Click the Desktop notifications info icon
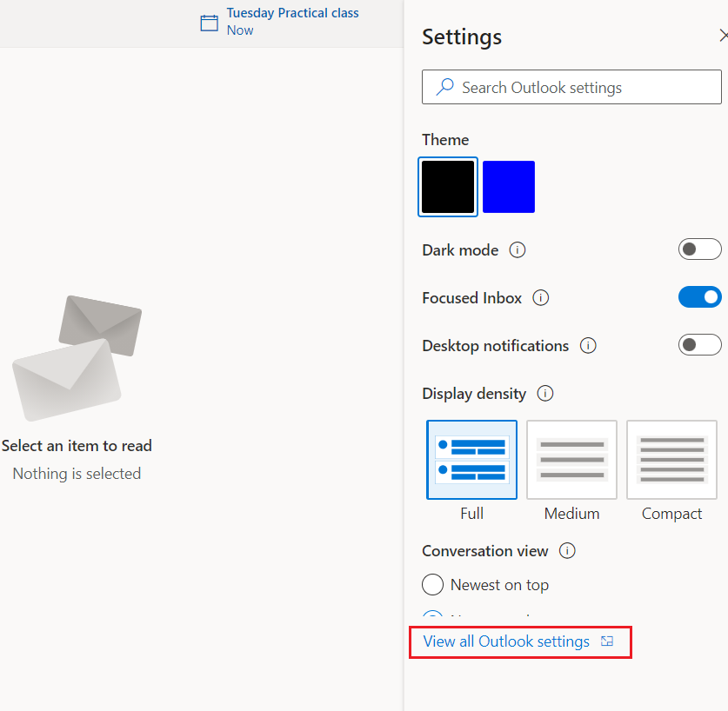This screenshot has width=728, height=711. pyautogui.click(x=588, y=346)
